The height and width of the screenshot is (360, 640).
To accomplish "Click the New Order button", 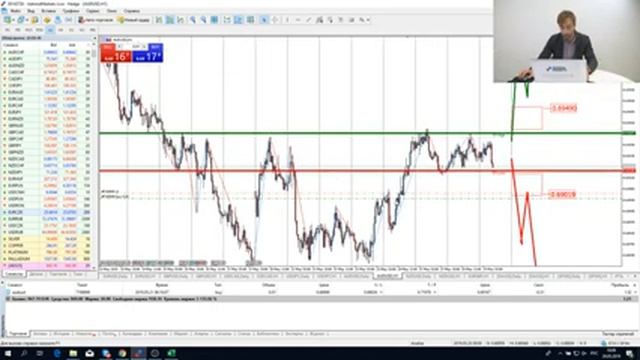I will point(133,20).
